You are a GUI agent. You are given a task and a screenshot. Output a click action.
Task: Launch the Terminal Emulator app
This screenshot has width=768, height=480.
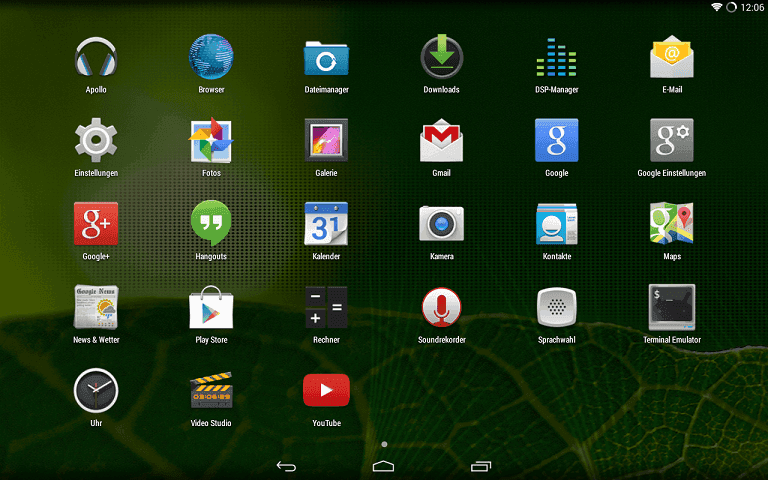pyautogui.click(x=672, y=307)
